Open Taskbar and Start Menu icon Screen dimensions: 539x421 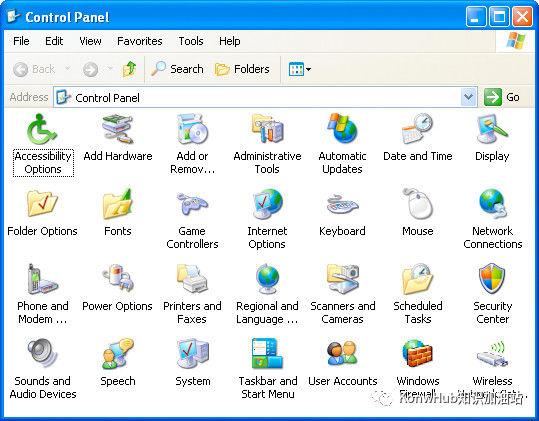coord(267,354)
